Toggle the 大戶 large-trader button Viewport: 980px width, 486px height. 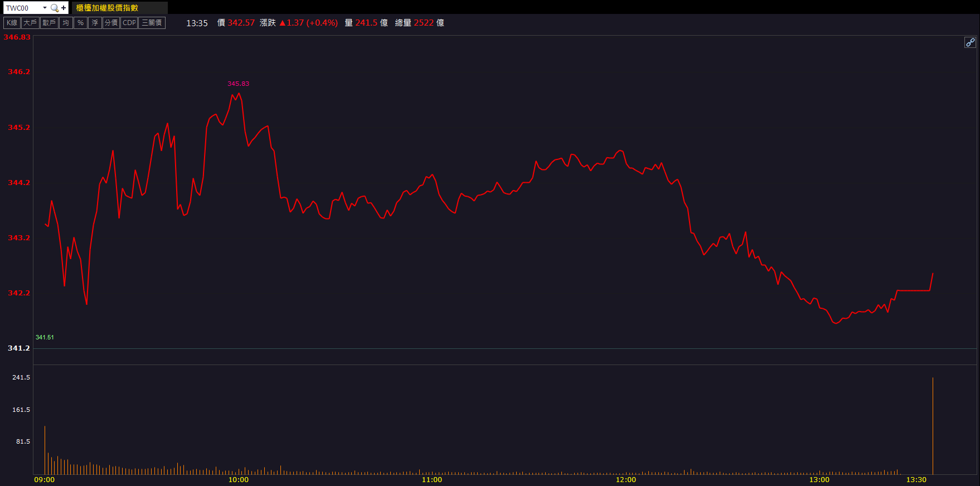point(30,23)
